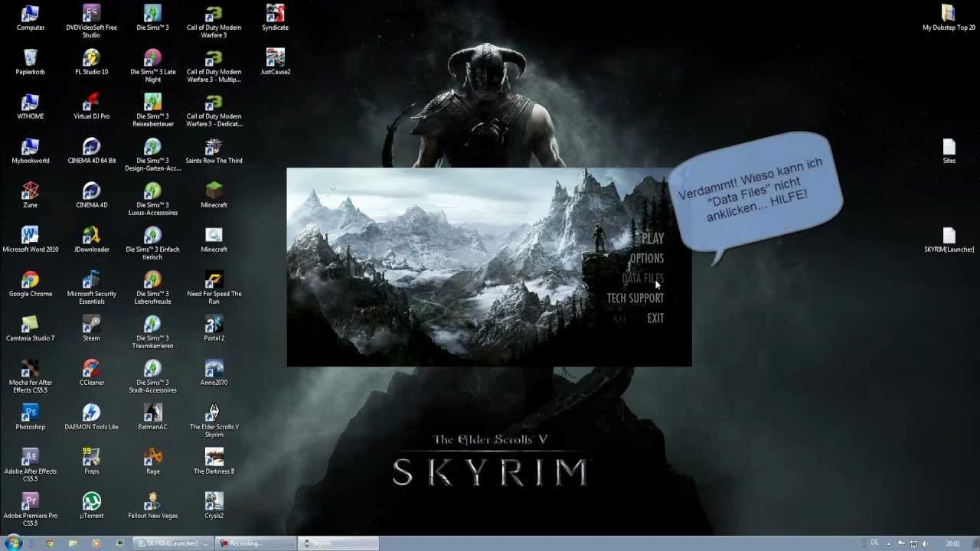Select Need For Speed The Run icon

pyautogui.click(x=214, y=288)
